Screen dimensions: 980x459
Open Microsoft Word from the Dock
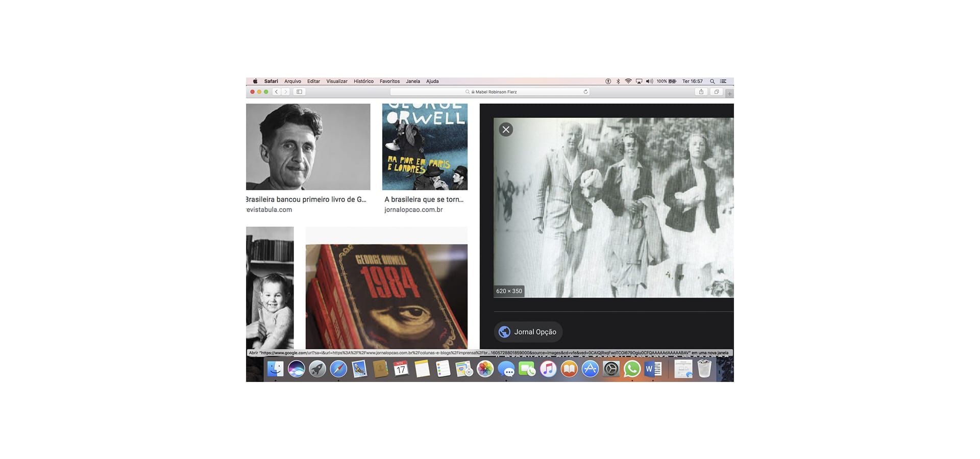point(653,369)
